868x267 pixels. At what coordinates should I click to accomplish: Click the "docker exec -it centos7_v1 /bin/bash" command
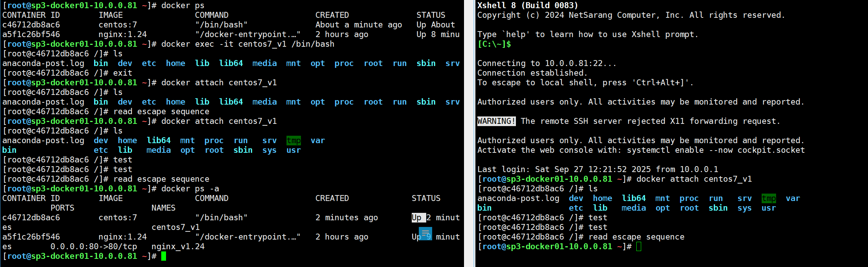click(x=248, y=44)
